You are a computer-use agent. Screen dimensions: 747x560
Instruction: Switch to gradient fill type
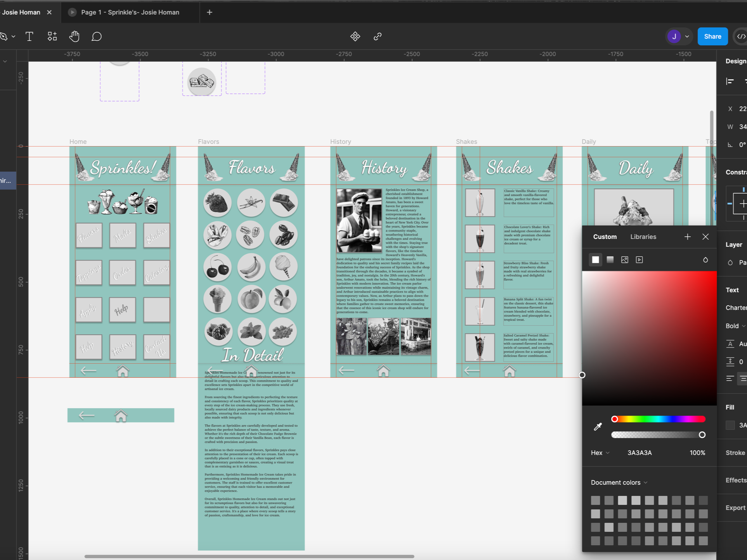pos(610,260)
